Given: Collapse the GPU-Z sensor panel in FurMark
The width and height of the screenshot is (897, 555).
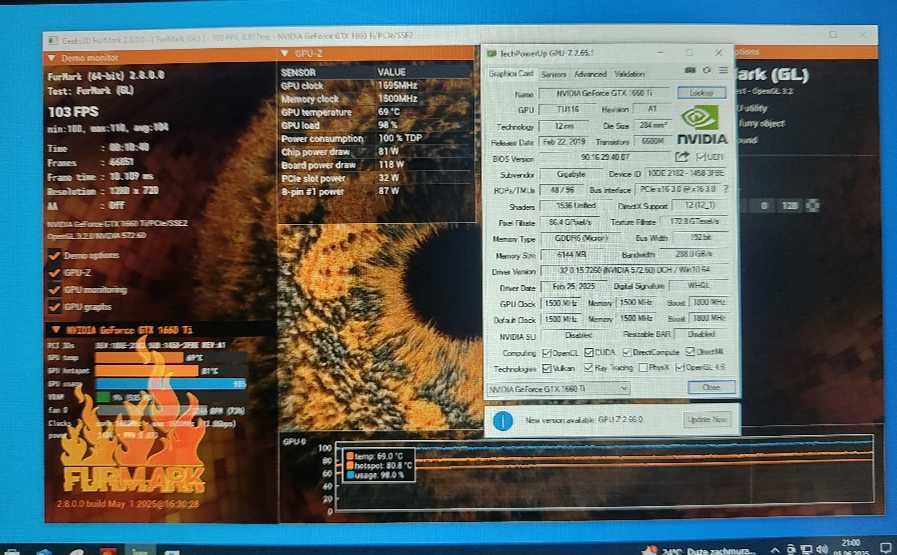Looking at the screenshot, I should pos(284,53).
